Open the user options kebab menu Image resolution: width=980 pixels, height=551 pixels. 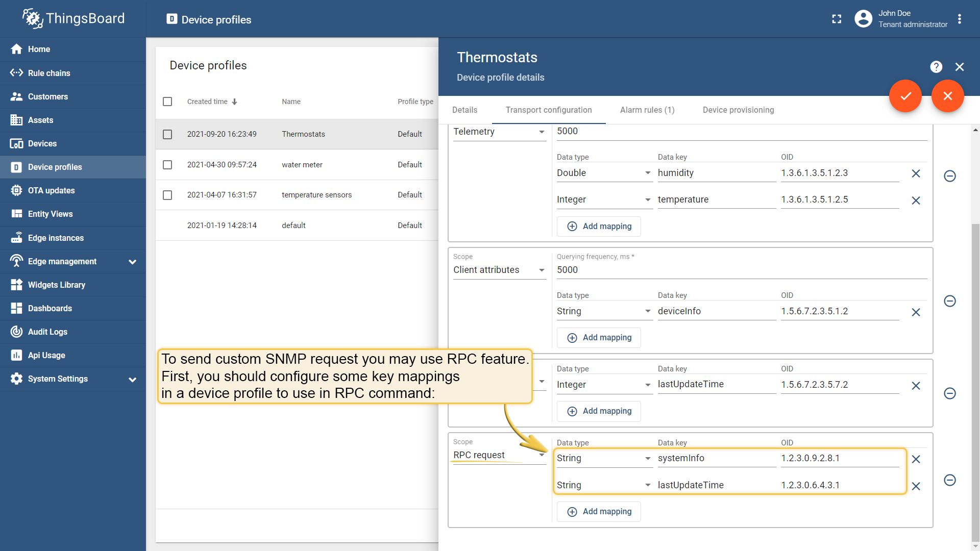[x=960, y=19]
